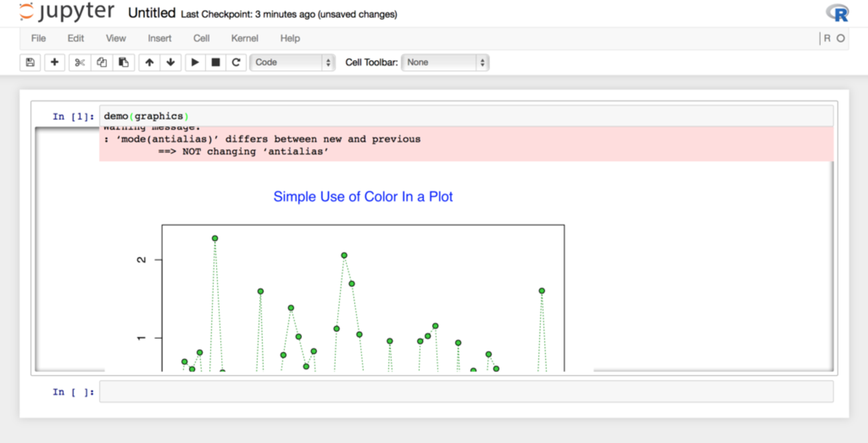Click into the empty input cell
This screenshot has height=443, width=868.
pyautogui.click(x=465, y=392)
